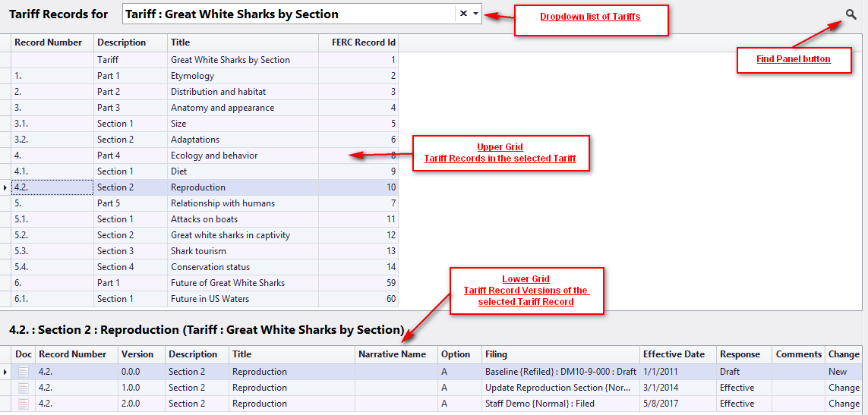The width and height of the screenshot is (868, 415).
Task: Select the Conservation status row
Action: coord(210,267)
